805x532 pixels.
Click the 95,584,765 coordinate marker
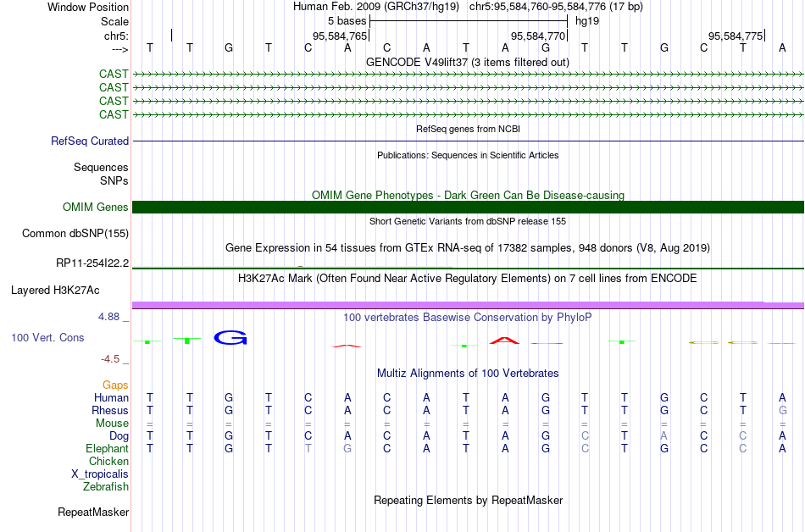click(x=340, y=36)
